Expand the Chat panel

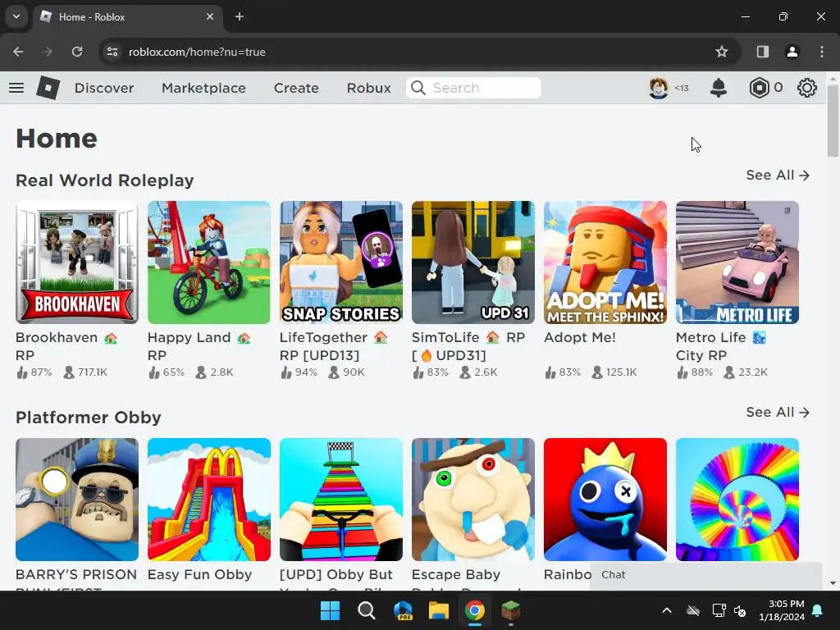pyautogui.click(x=706, y=575)
